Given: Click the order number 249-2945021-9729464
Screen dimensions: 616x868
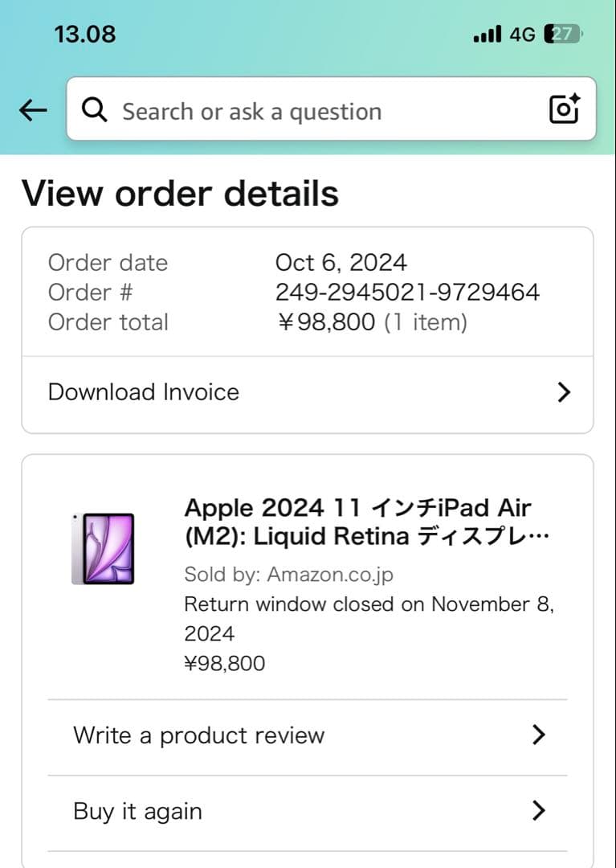Looking at the screenshot, I should [405, 292].
